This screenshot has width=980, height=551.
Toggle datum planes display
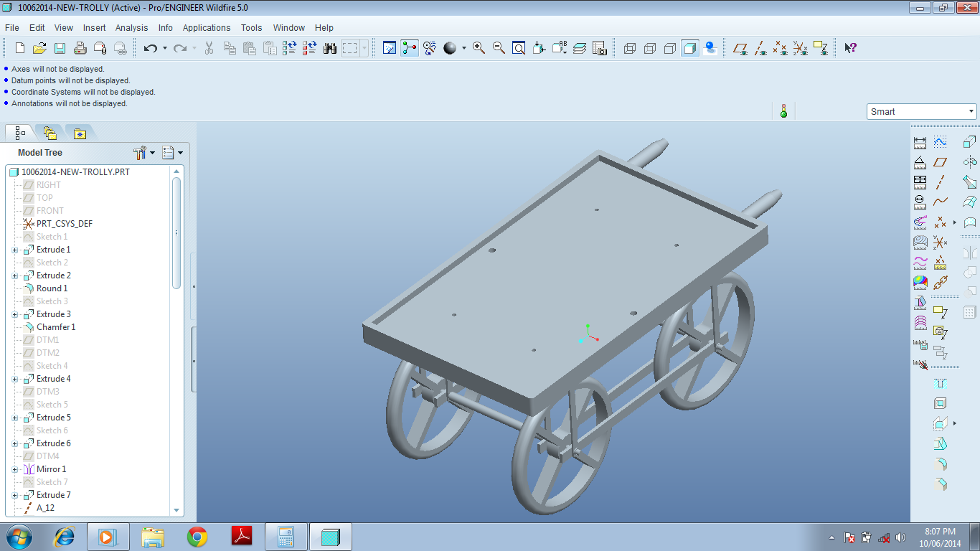tap(740, 48)
